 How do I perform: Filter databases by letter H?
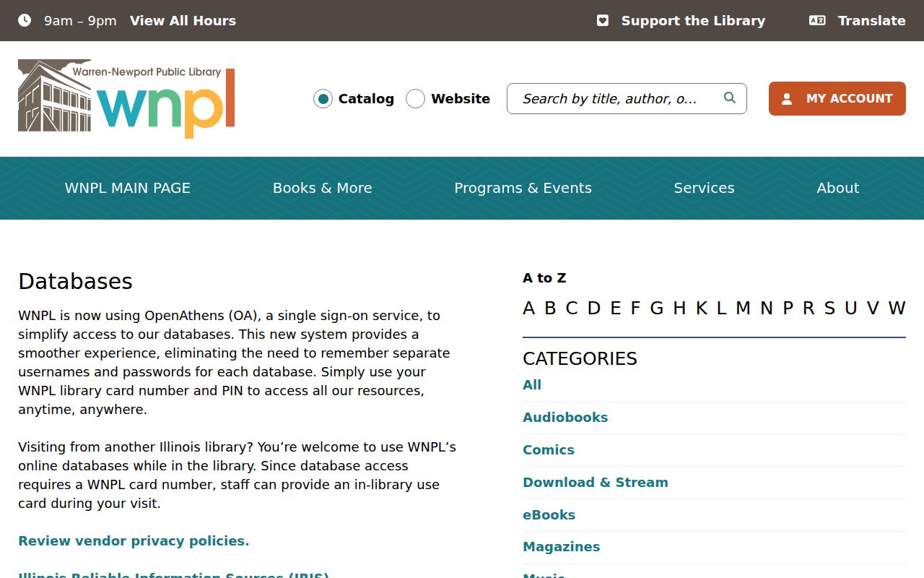(x=679, y=309)
